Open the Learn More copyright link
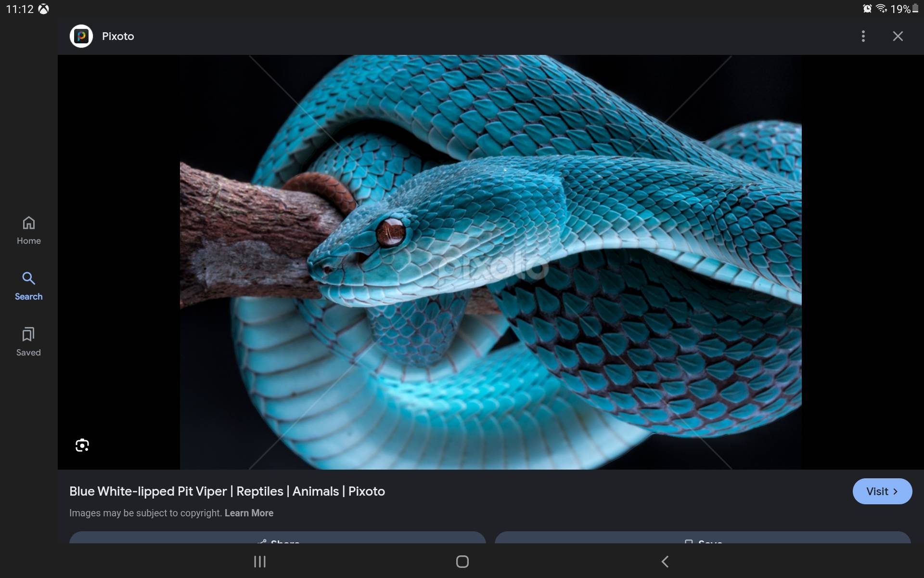The width and height of the screenshot is (924, 578). [x=249, y=513]
